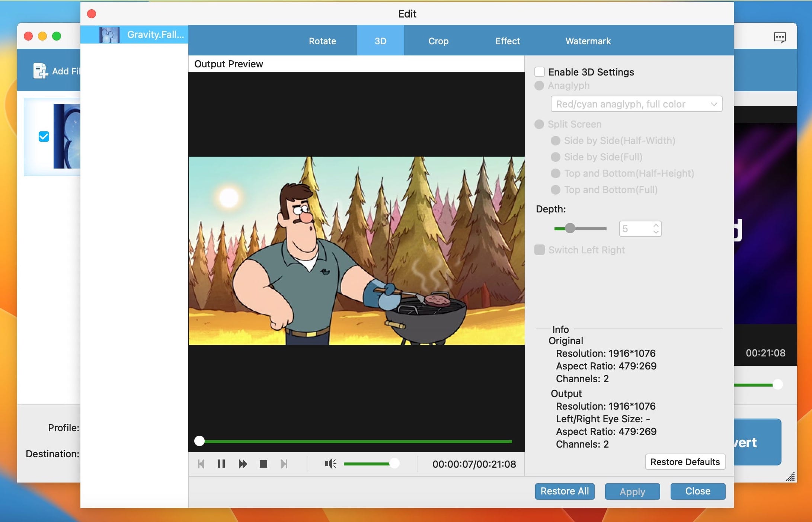Stop the video preview
812x522 pixels.
click(x=263, y=464)
